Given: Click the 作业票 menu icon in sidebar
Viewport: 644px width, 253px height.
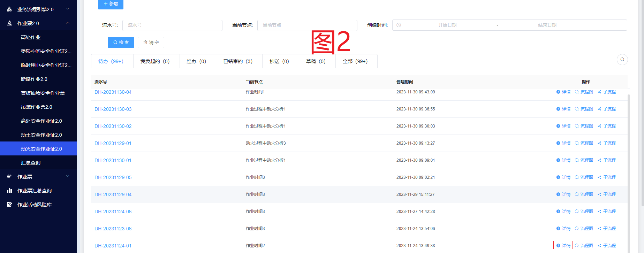Looking at the screenshot, I should (9, 176).
